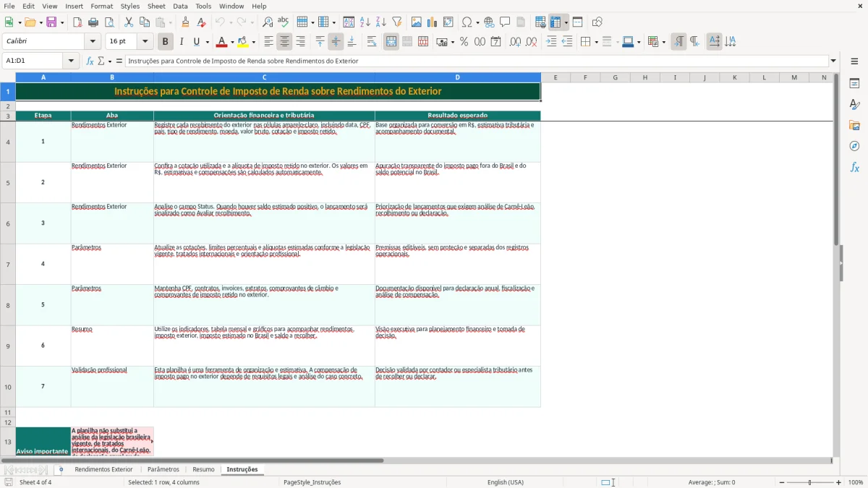Insert an image
The width and height of the screenshot is (868, 488).
[417, 22]
